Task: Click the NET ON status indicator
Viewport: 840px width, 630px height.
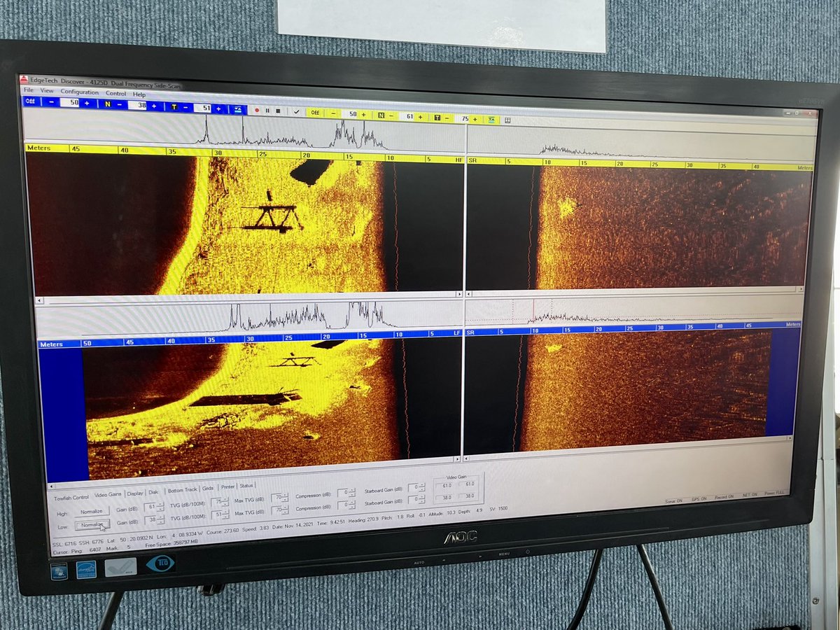Action: pyautogui.click(x=750, y=495)
